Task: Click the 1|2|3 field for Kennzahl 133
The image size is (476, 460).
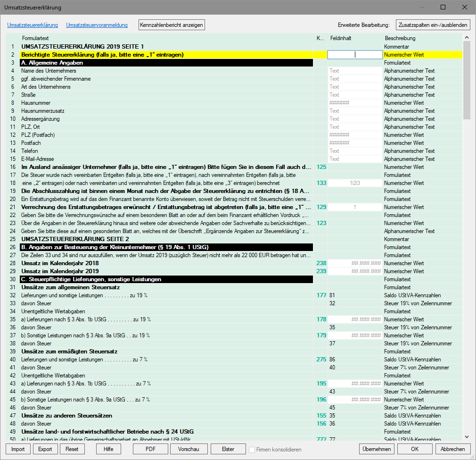Action: [x=355, y=183]
